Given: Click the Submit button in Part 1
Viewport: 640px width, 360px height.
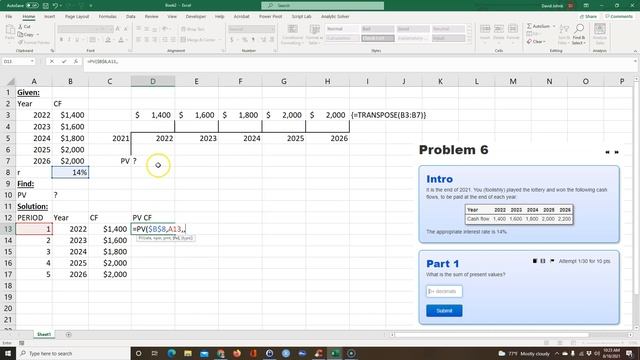Looking at the screenshot, I should click(444, 311).
